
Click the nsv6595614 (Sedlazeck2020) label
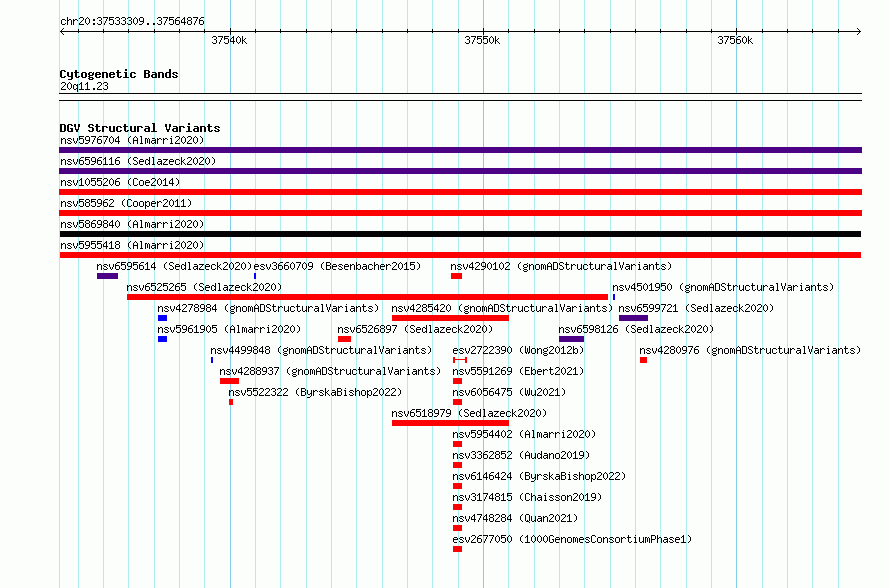[174, 266]
